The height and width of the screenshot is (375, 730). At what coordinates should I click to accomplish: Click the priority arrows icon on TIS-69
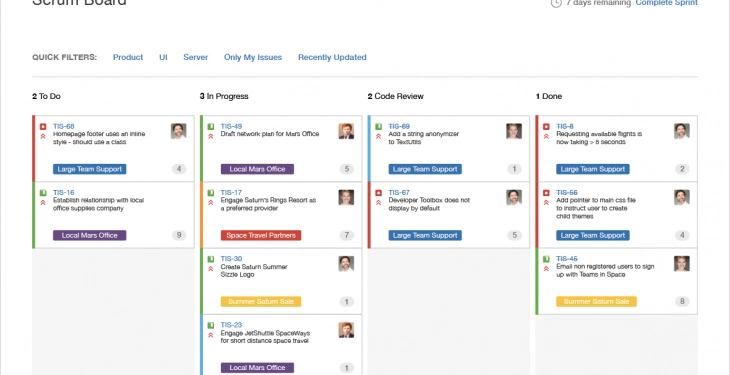coord(379,136)
